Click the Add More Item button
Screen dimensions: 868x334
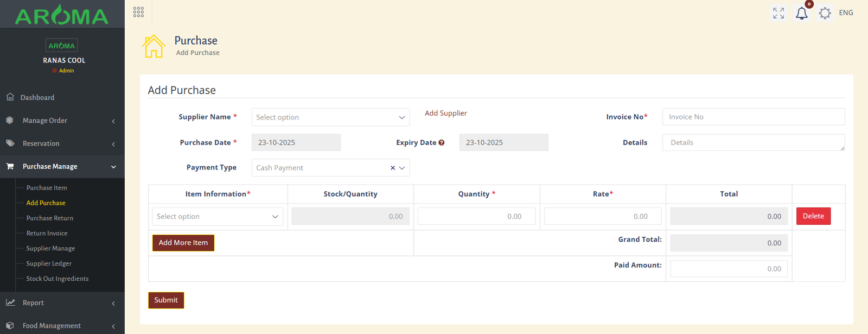click(183, 243)
